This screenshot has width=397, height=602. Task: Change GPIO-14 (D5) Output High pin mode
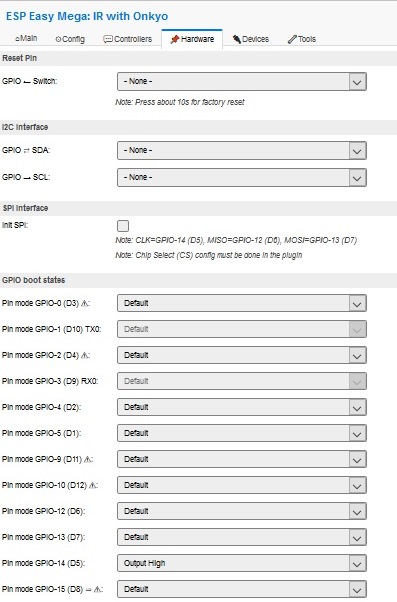click(242, 563)
